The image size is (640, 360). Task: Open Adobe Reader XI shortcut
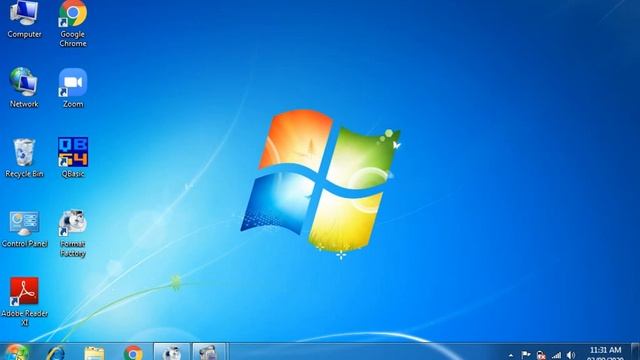24,301
